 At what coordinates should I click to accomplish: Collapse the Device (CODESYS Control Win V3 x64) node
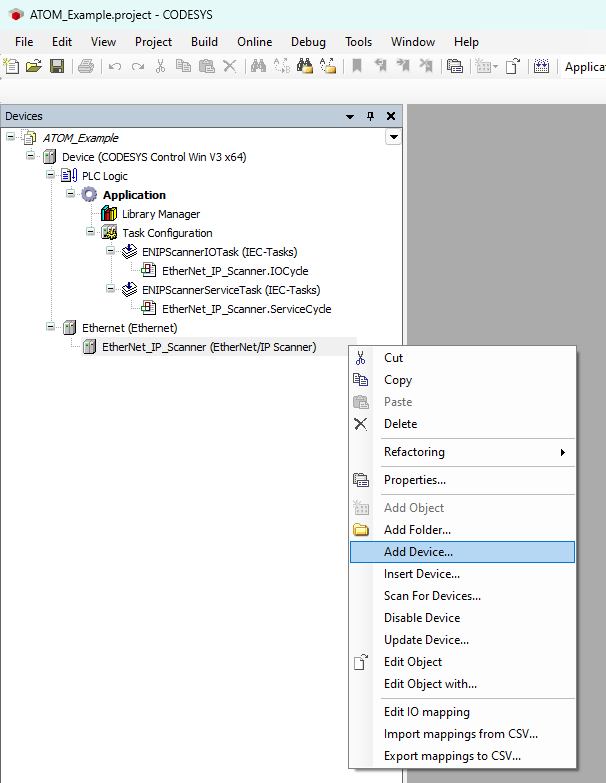(30, 155)
